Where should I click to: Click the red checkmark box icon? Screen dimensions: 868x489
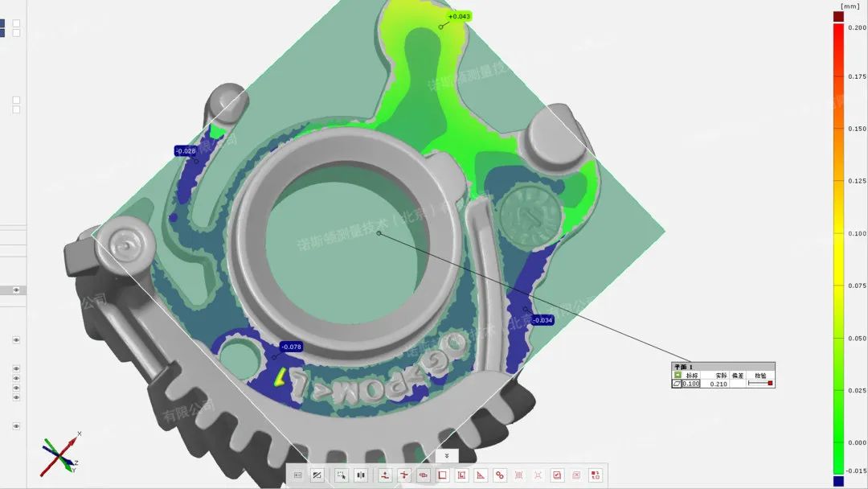557,475
